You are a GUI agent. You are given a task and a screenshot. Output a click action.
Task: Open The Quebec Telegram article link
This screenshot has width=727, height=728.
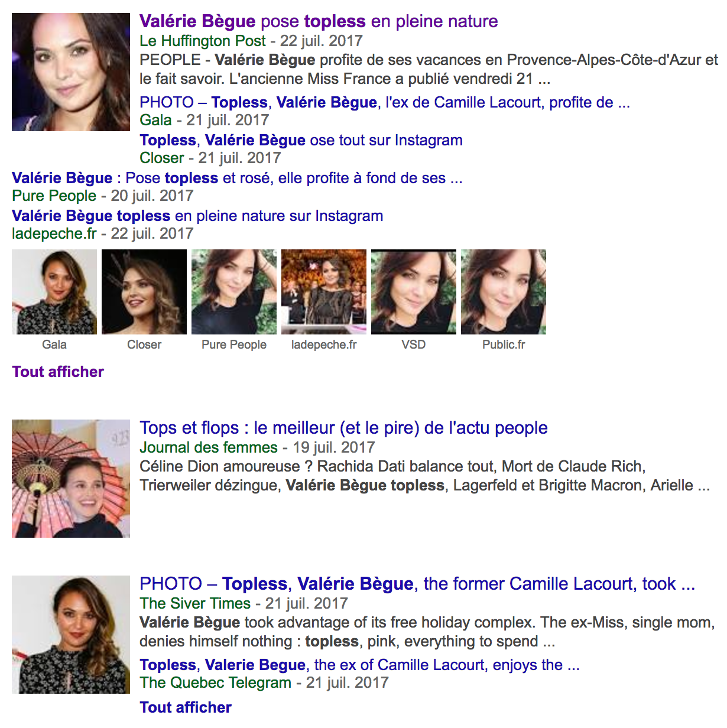tap(359, 665)
